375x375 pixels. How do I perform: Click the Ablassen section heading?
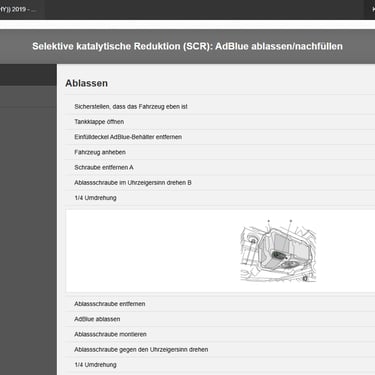click(86, 83)
